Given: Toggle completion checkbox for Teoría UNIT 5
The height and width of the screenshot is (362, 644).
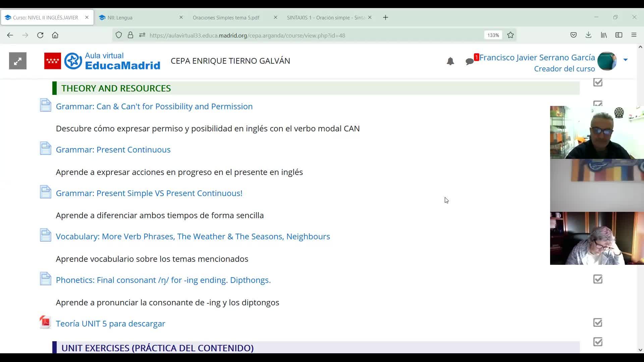Looking at the screenshot, I should tap(598, 323).
